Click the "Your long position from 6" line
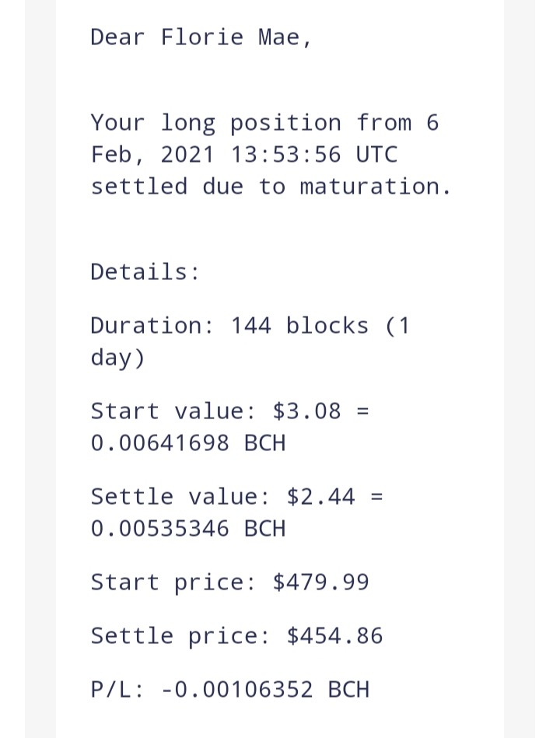Screen dimensions: 560x738 265,124
